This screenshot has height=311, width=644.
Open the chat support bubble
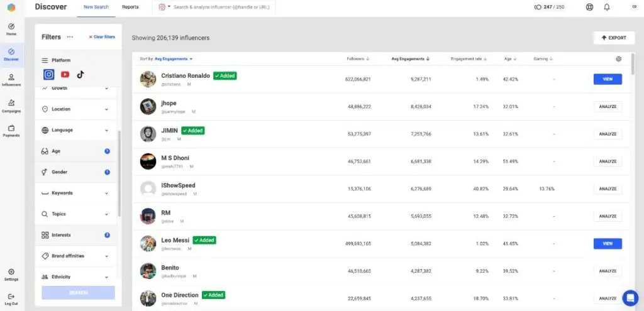coord(630,297)
